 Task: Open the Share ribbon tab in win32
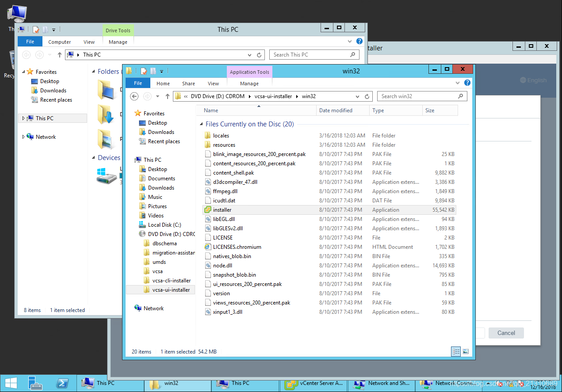[x=188, y=84]
